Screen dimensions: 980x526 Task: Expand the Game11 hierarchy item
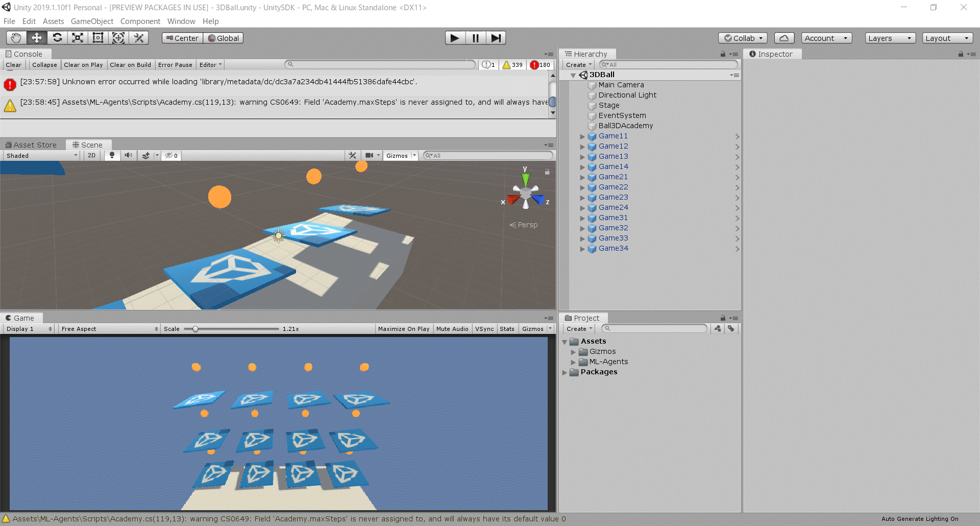[582, 136]
